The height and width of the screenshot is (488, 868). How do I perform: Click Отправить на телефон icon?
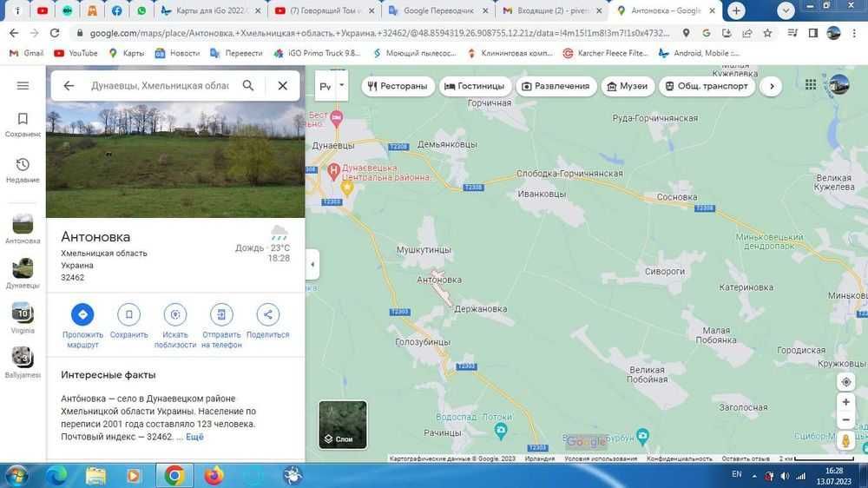pyautogui.click(x=221, y=314)
